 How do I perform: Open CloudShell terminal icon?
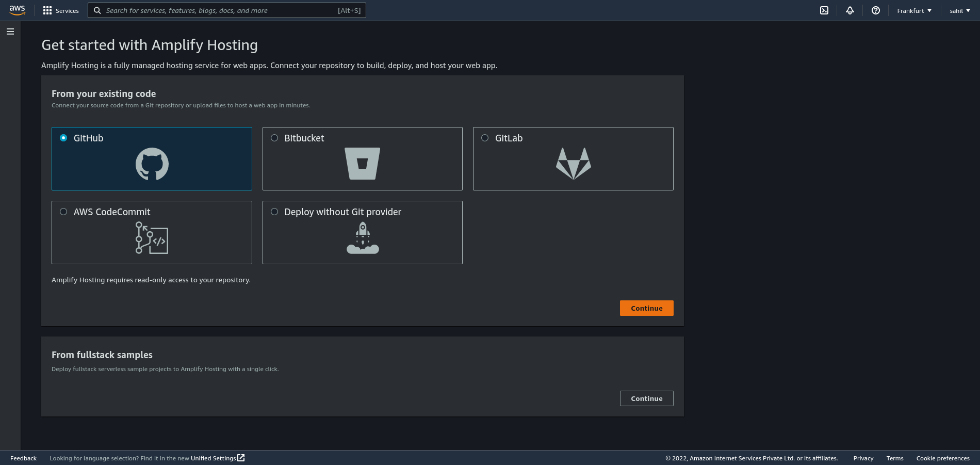(824, 10)
